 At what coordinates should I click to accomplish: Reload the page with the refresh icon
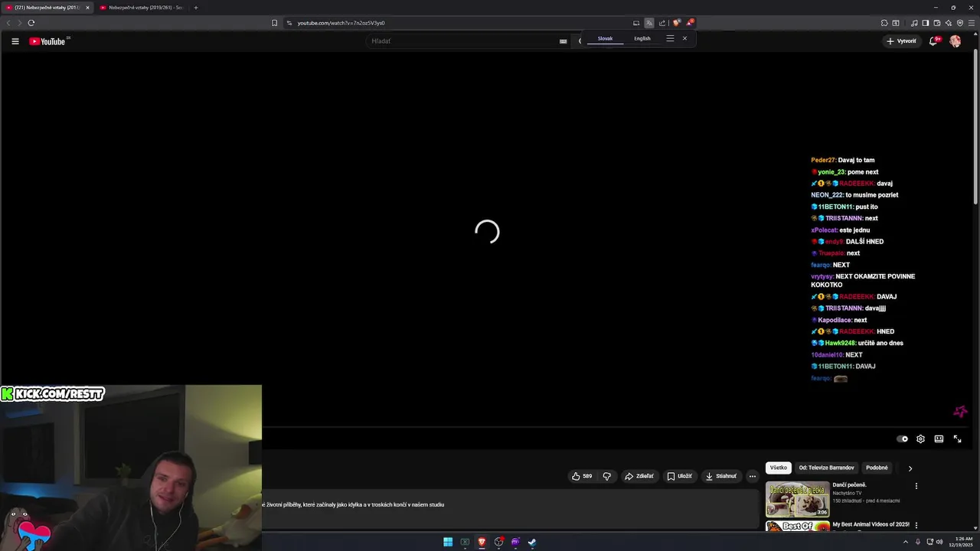click(x=31, y=23)
